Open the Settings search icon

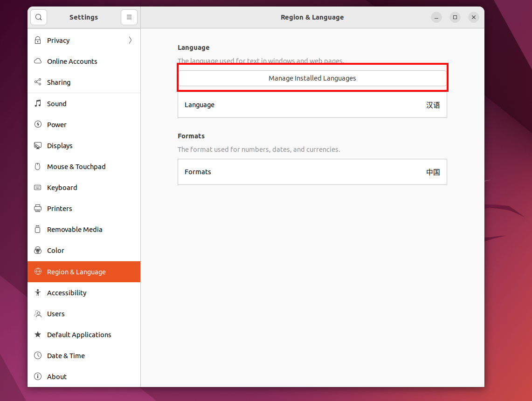coord(39,17)
